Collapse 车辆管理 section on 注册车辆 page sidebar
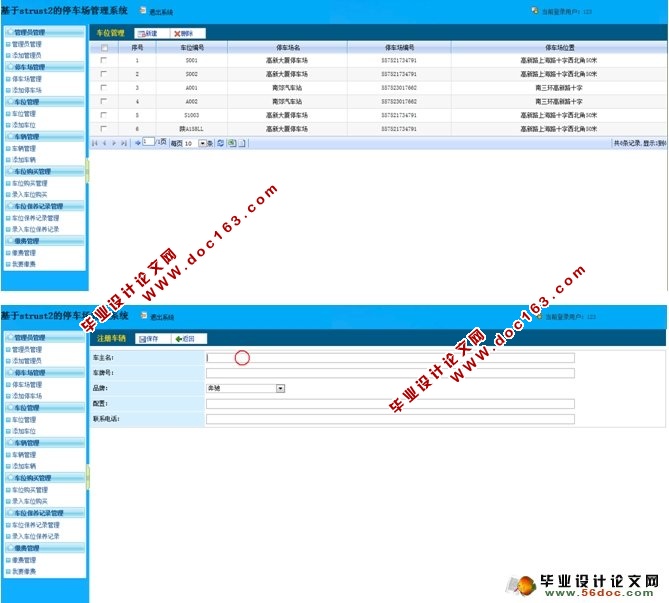 pos(45,443)
